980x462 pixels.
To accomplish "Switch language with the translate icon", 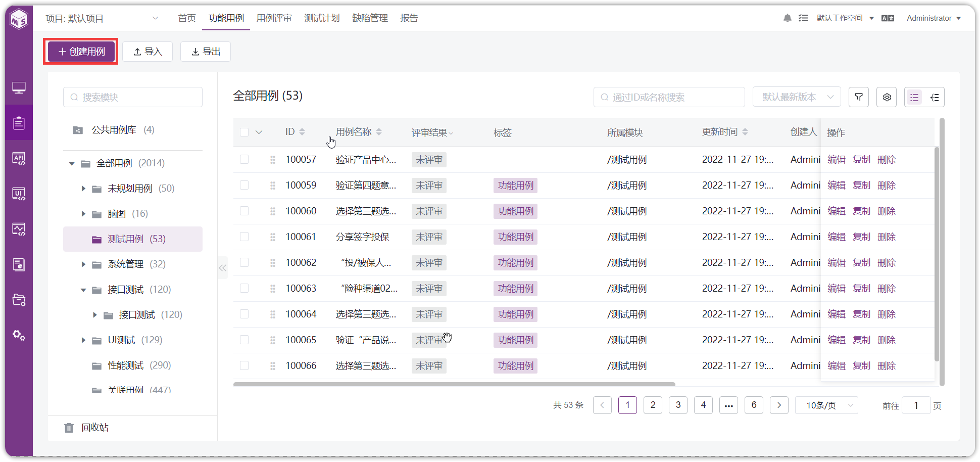I will click(888, 18).
